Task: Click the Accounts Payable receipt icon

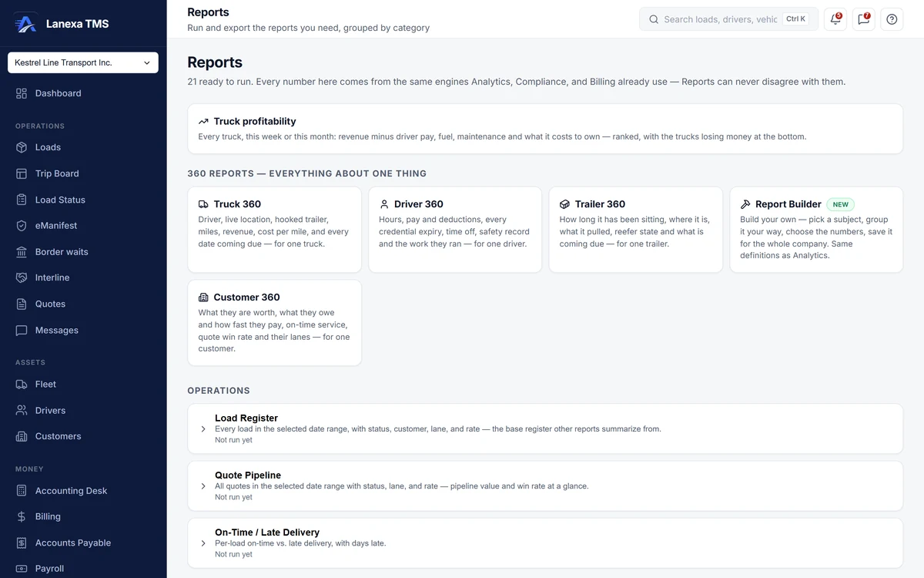Action: [22, 543]
